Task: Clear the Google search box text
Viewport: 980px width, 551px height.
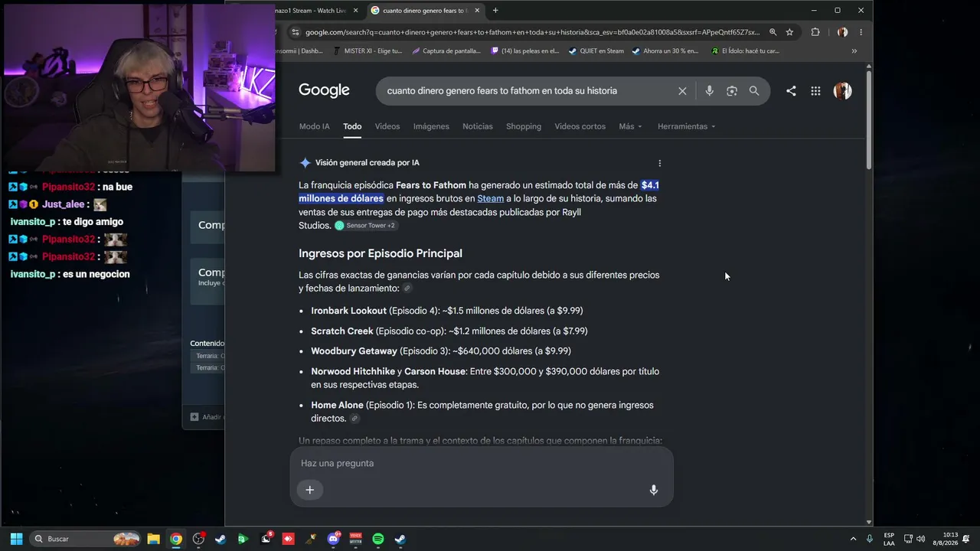Action: 682,91
